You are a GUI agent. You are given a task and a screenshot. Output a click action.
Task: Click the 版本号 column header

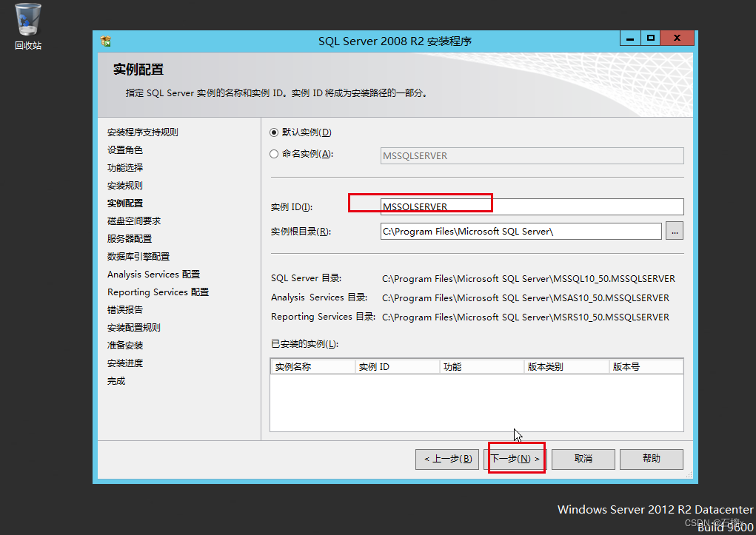pos(646,367)
